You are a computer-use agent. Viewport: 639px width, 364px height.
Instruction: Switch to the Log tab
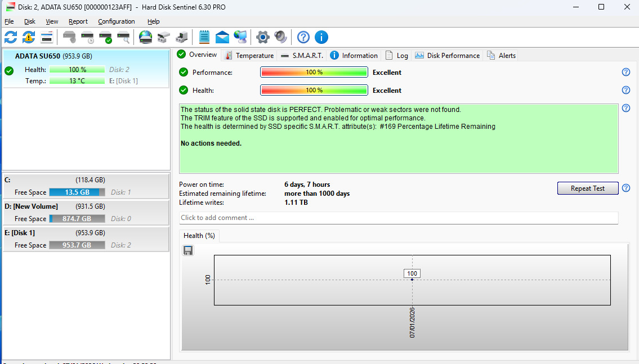[397, 55]
